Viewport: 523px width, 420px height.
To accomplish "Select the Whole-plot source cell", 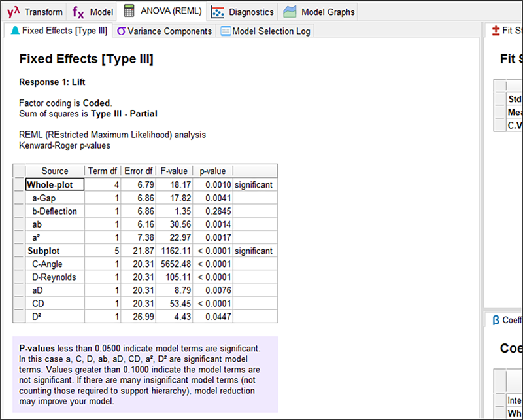I will (x=55, y=185).
